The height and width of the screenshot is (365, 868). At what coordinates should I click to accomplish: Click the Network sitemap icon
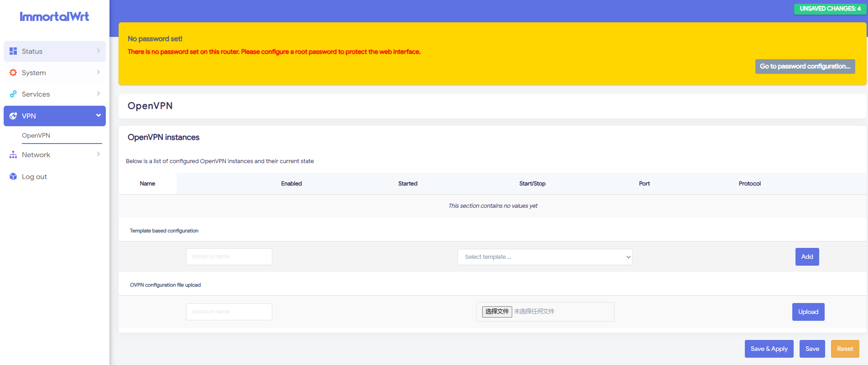(13, 155)
